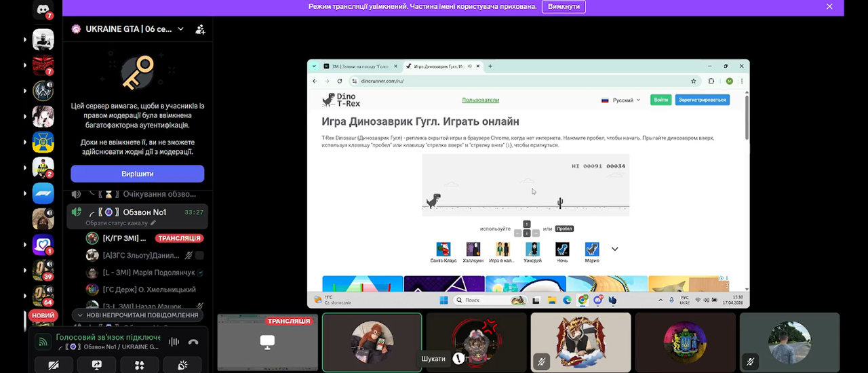The width and height of the screenshot is (868, 373).
Task: Click the red НОВИЙ pill in server list
Action: [43, 315]
